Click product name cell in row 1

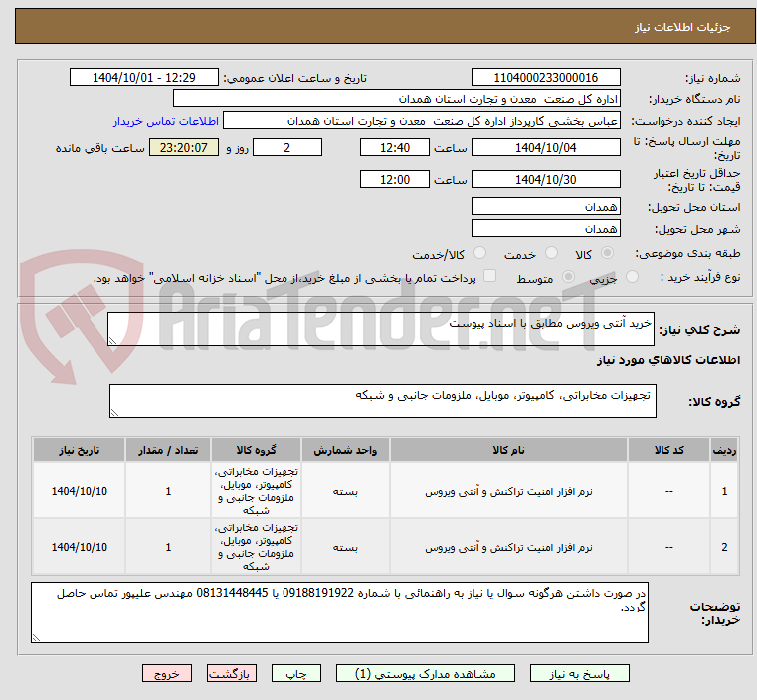point(508,491)
